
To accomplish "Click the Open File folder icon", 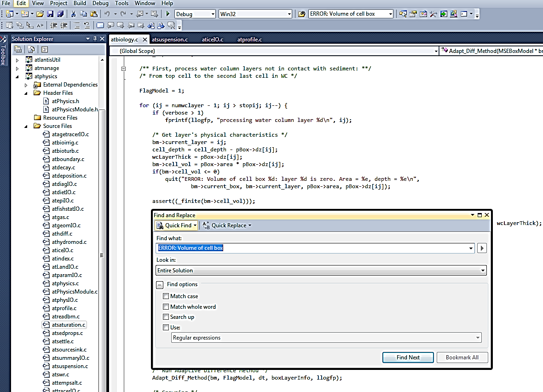I will 40,14.
